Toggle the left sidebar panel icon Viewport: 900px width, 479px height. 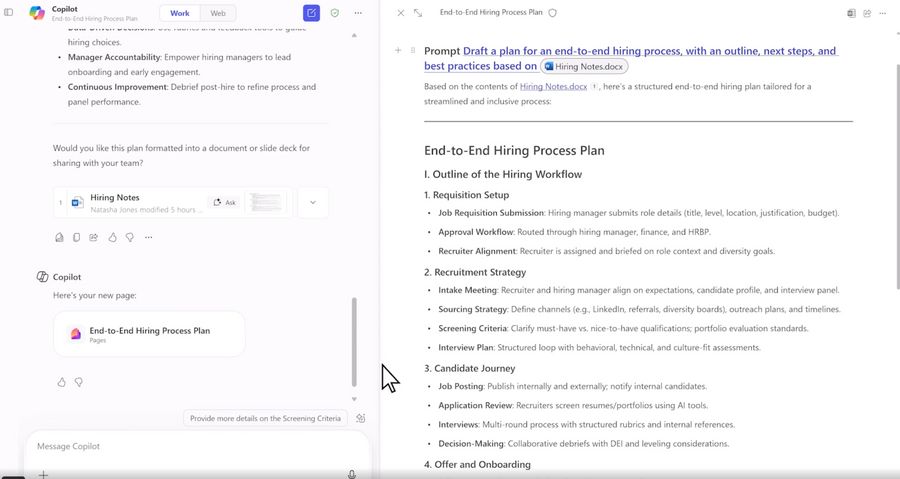click(x=9, y=13)
